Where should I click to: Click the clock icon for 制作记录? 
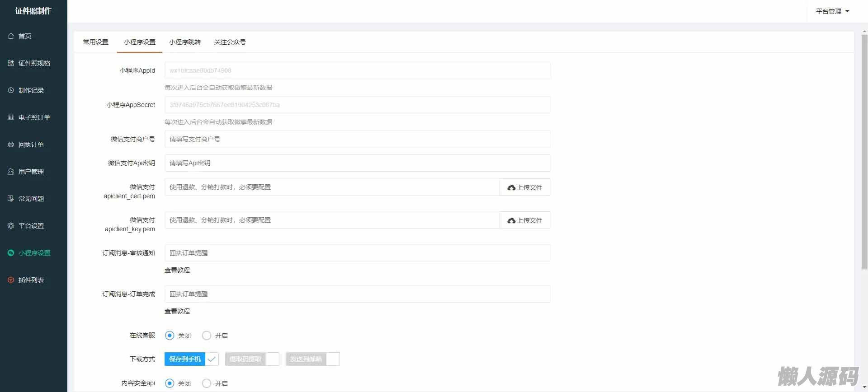[x=11, y=90]
